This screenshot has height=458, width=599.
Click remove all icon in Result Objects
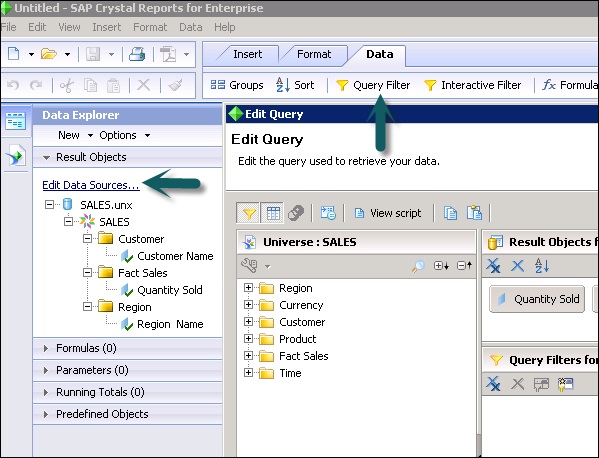[494, 266]
